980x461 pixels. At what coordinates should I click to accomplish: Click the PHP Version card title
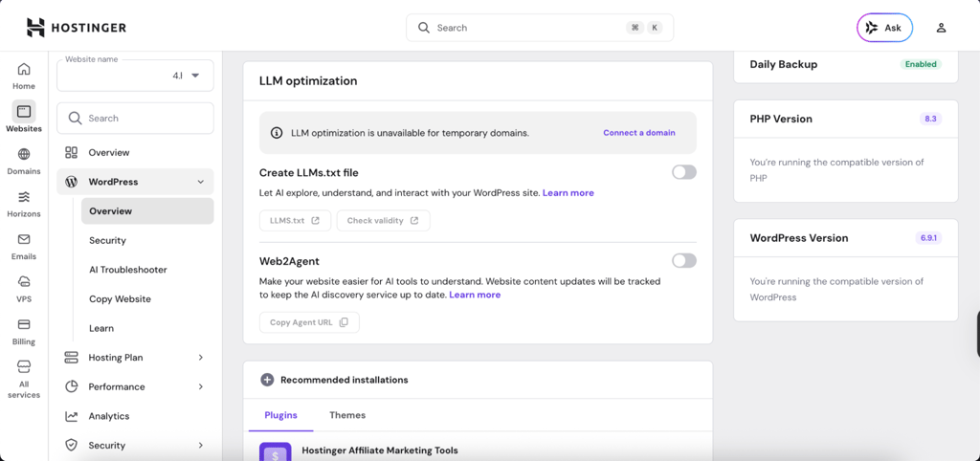click(781, 119)
